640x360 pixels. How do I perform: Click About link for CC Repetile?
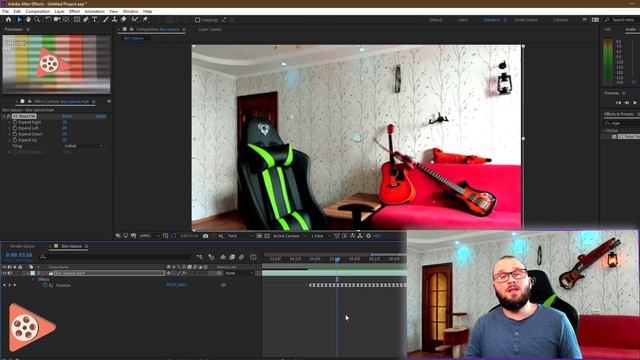pos(101,116)
